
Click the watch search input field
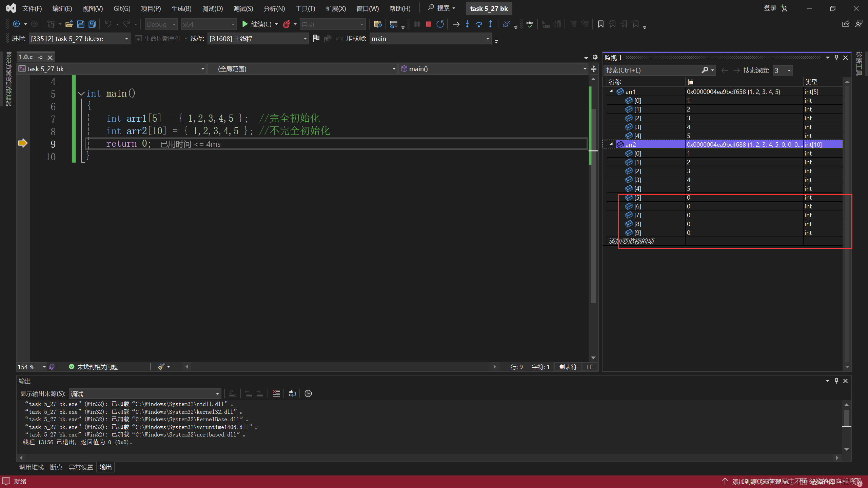tap(652, 70)
